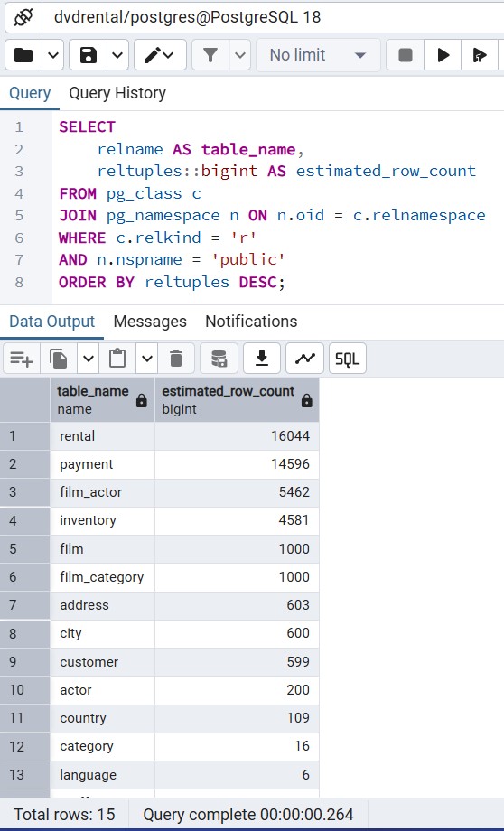
Task: Save data changes database icon
Action: click(x=219, y=359)
